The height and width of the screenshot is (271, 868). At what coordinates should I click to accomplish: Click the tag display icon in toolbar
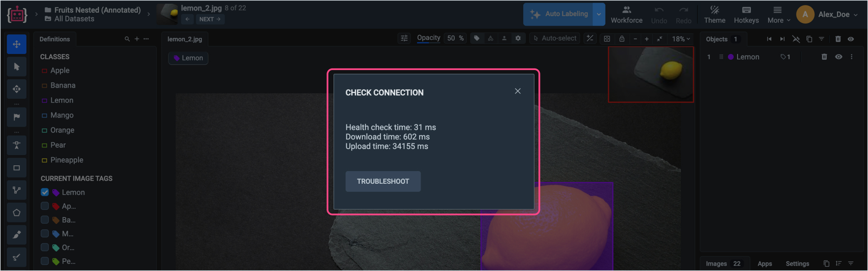point(476,38)
